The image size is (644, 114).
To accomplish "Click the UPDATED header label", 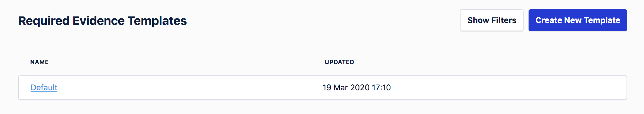I will 339,62.
